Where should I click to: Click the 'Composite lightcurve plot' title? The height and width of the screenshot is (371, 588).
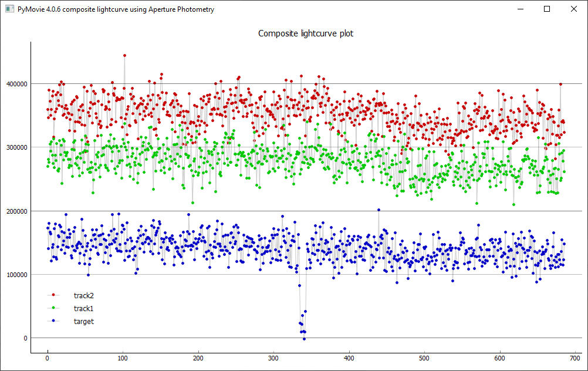click(306, 33)
